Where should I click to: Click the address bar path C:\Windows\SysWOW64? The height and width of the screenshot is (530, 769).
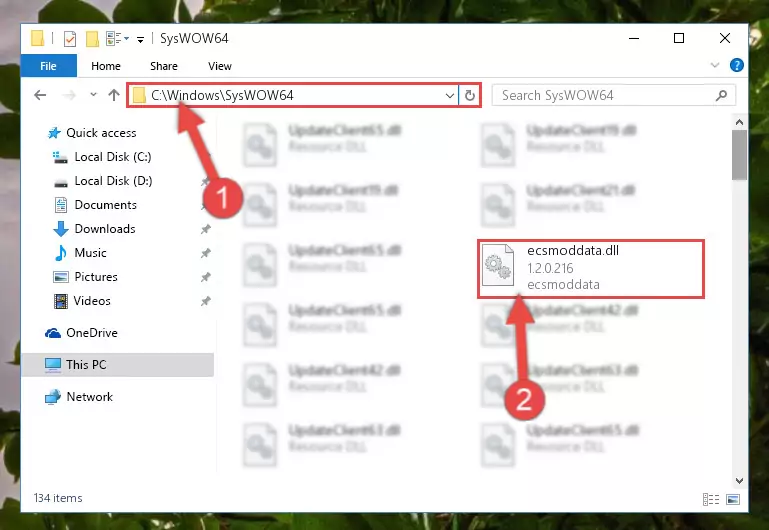pos(222,95)
